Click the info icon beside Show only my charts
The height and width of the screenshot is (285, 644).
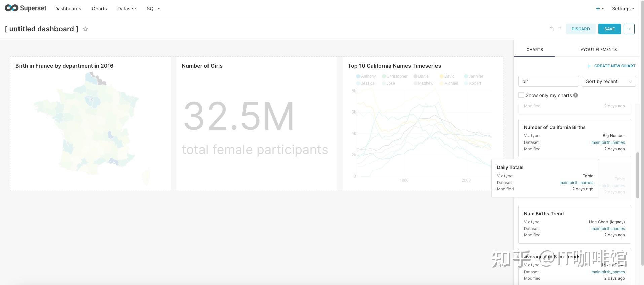[576, 95]
